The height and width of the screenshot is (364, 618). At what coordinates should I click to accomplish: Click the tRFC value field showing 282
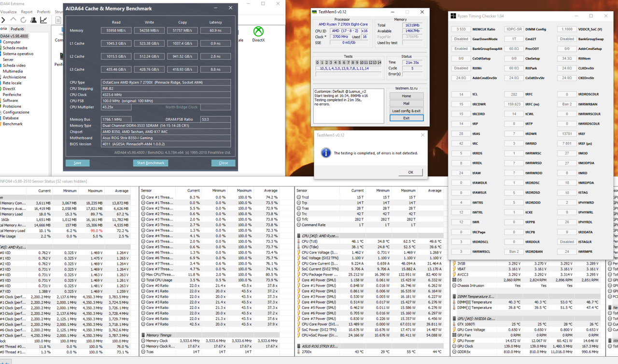514,95
